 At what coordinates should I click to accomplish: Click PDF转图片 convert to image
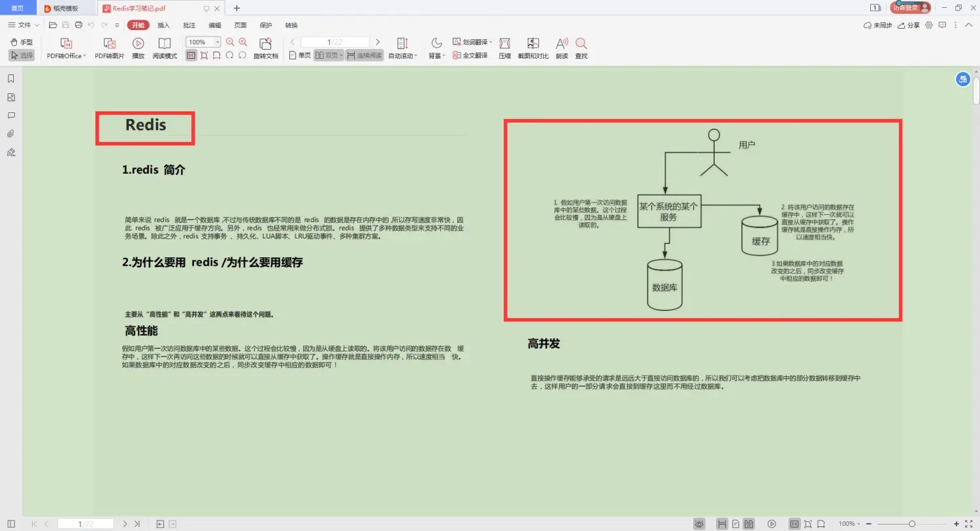pyautogui.click(x=109, y=48)
